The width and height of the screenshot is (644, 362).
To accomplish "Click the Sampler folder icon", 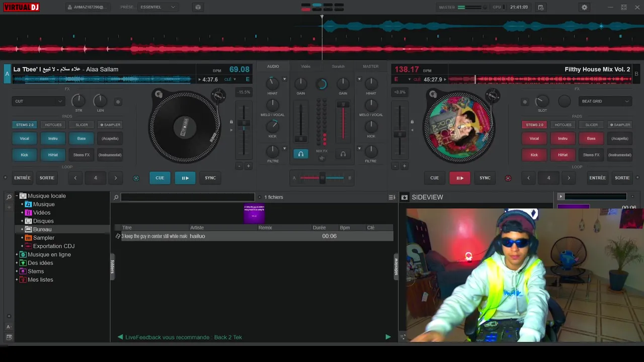I will [x=29, y=238].
